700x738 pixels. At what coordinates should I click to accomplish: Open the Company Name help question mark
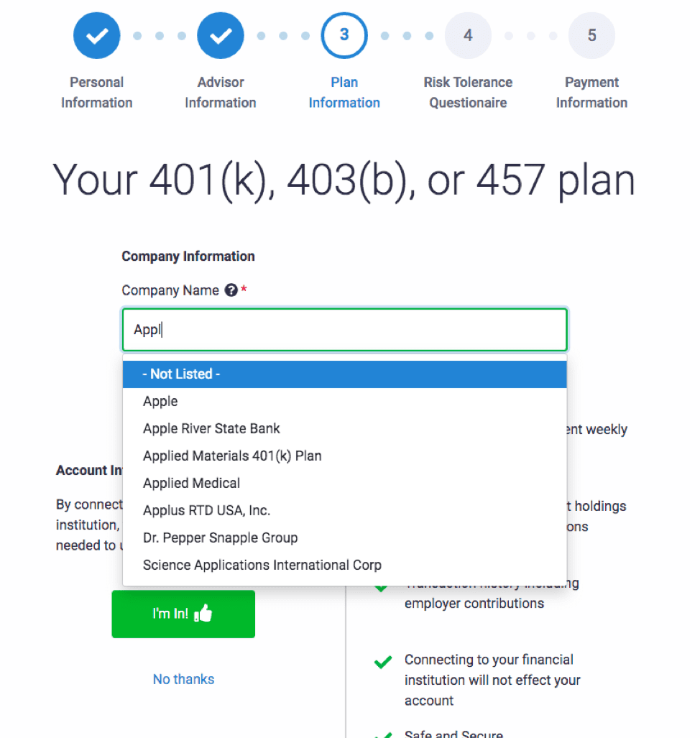[231, 290]
